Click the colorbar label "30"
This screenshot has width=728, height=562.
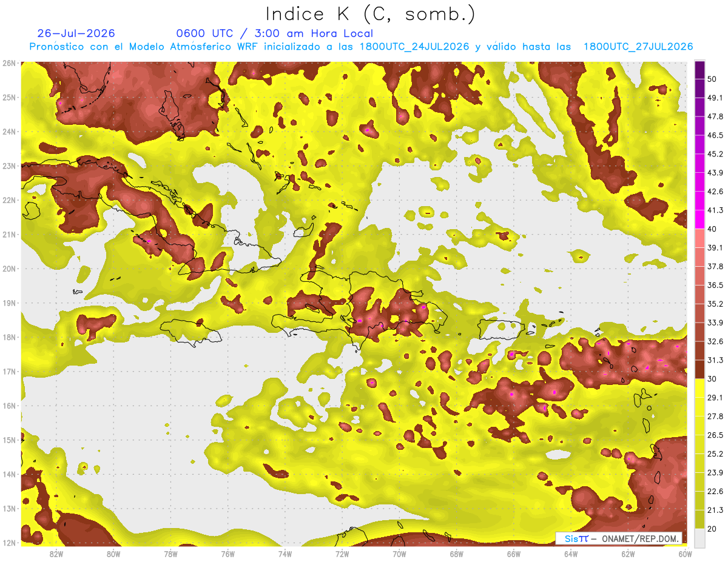click(x=713, y=379)
